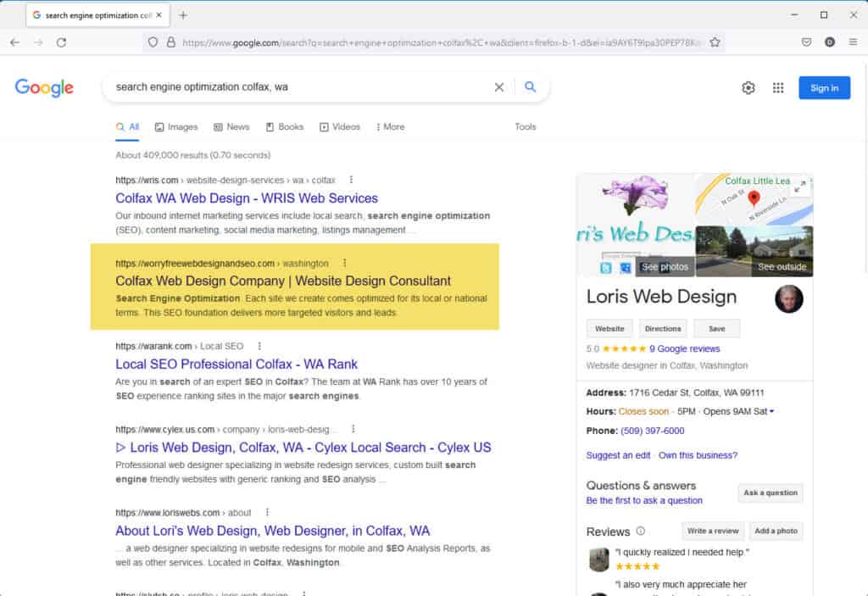This screenshot has height=596, width=868.
Task: Open Loris Web Design Cylex result
Action: (303, 448)
